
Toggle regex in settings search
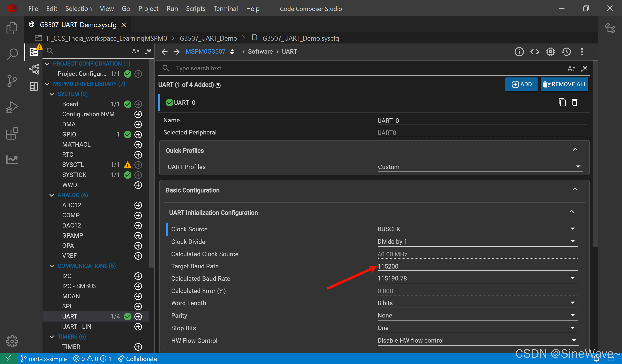pyautogui.click(x=584, y=68)
